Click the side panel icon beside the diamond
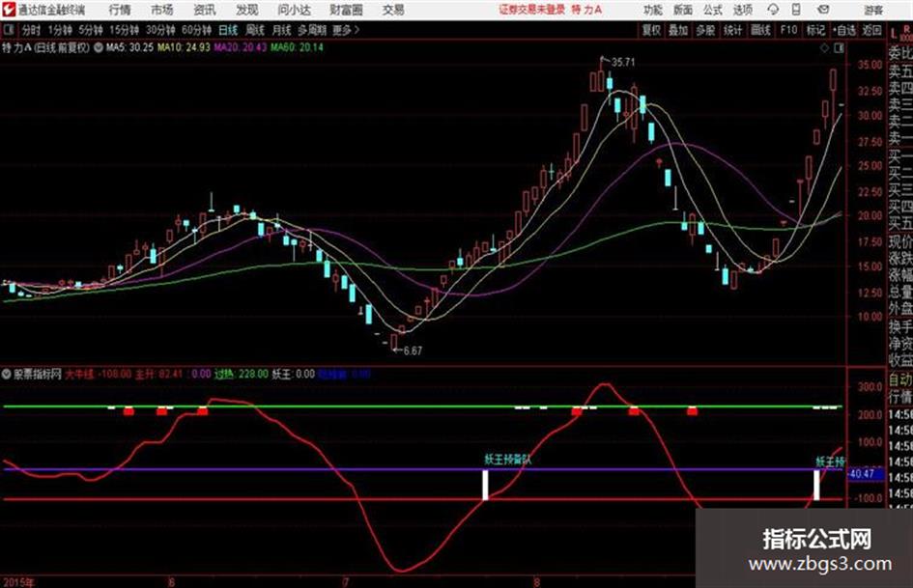This screenshot has width=913, height=588. (x=839, y=48)
